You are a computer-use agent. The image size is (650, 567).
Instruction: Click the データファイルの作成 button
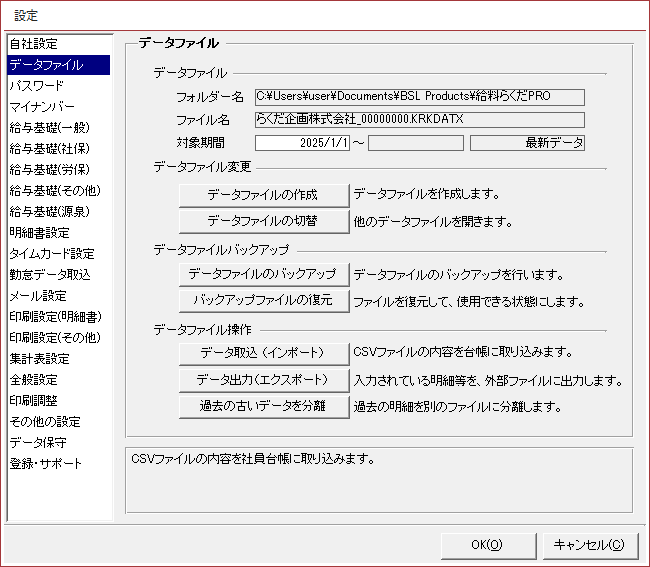point(263,194)
